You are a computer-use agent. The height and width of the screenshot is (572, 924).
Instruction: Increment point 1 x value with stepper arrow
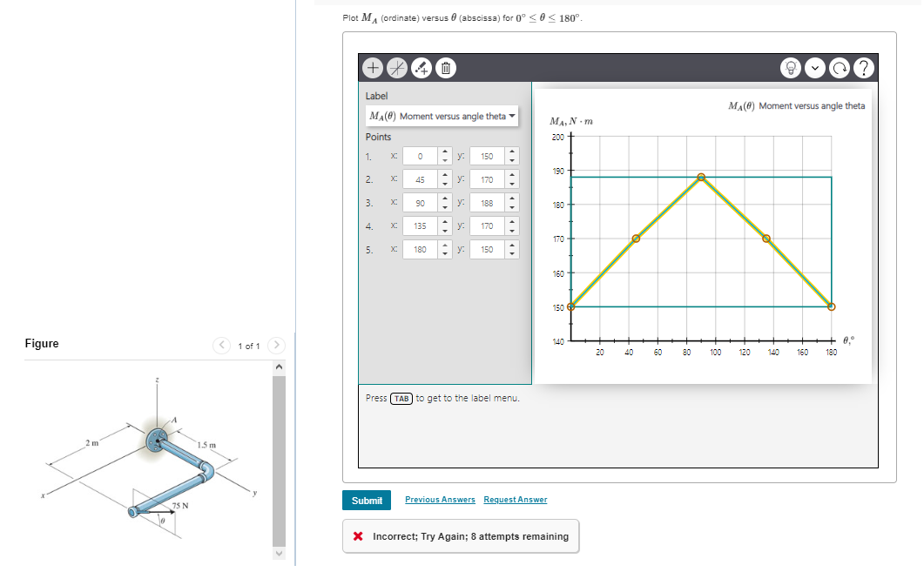(x=447, y=151)
